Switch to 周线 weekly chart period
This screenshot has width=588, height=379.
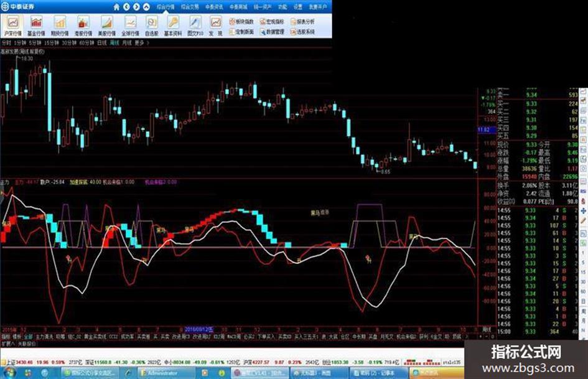click(x=114, y=43)
